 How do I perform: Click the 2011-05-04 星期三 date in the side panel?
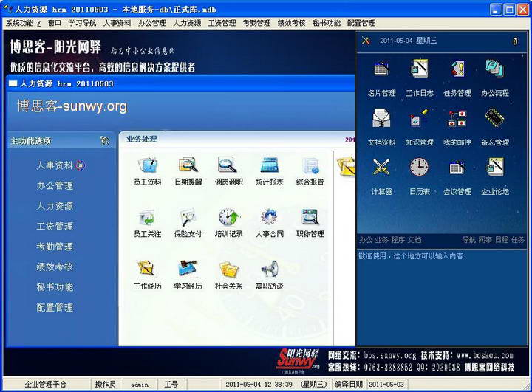tap(408, 41)
